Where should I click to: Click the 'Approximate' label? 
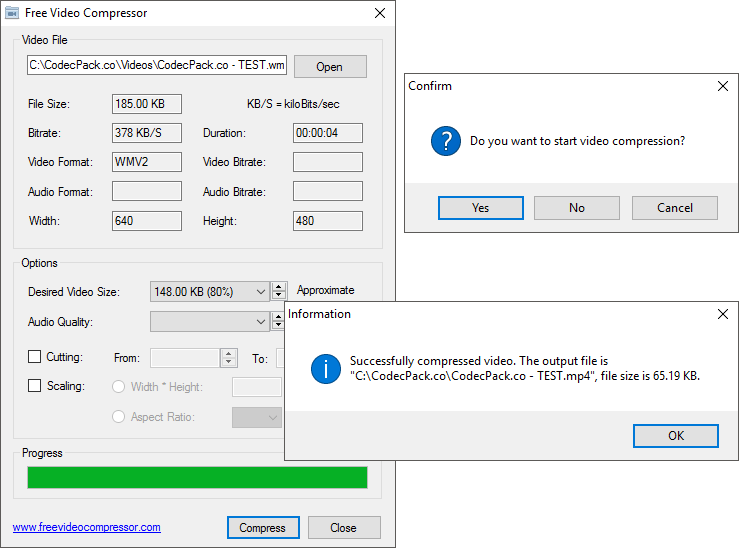326,290
